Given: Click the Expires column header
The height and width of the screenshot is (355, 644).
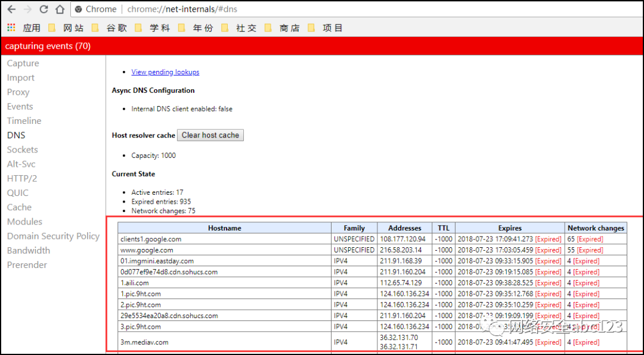Looking at the screenshot, I should pyautogui.click(x=510, y=228).
